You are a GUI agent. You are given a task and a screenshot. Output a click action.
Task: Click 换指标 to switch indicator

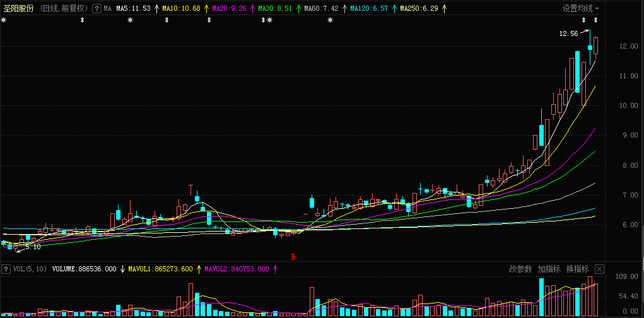pyautogui.click(x=577, y=269)
